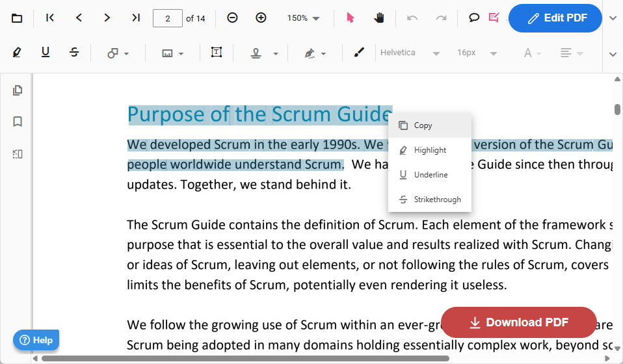Select the text box tool
Screen dimensions: 623x364
tap(217, 53)
